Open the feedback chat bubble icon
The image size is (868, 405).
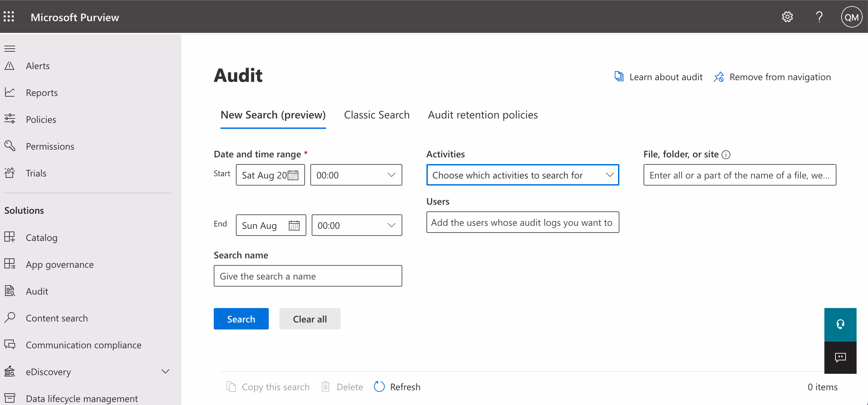(840, 357)
